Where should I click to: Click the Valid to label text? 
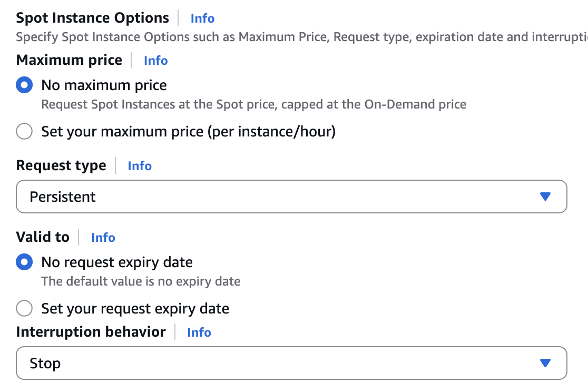click(x=43, y=237)
